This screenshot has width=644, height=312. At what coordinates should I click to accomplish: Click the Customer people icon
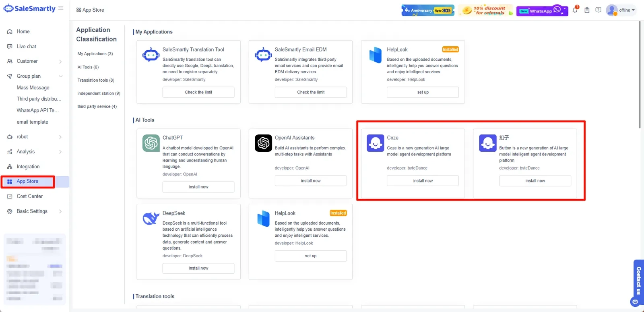tap(10, 61)
